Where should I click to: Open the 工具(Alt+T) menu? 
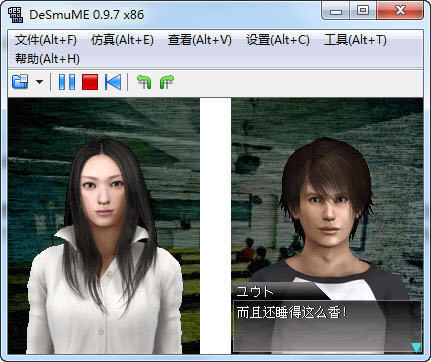pos(355,40)
